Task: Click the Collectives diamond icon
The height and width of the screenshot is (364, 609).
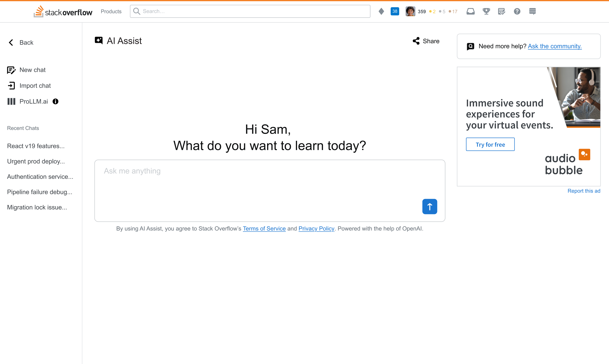Action: (x=381, y=11)
